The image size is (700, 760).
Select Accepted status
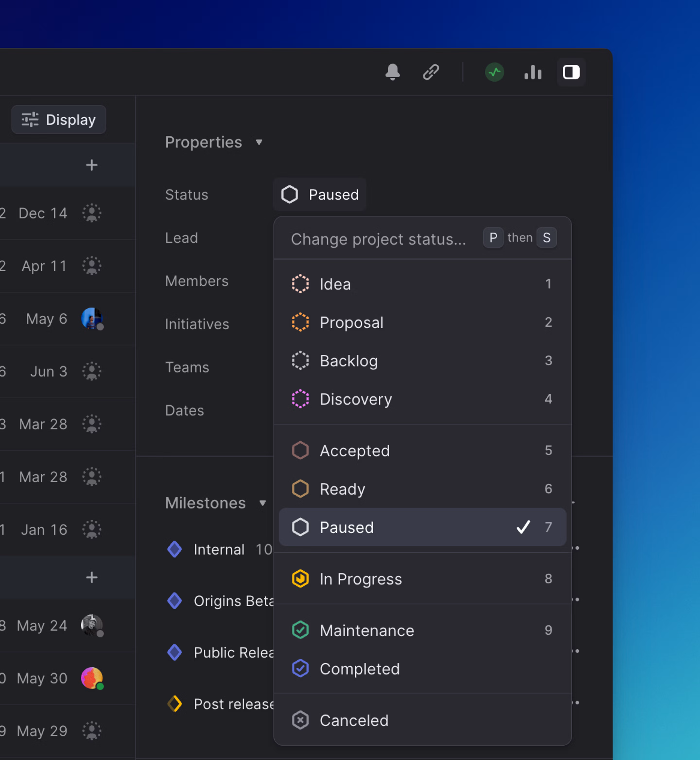422,450
